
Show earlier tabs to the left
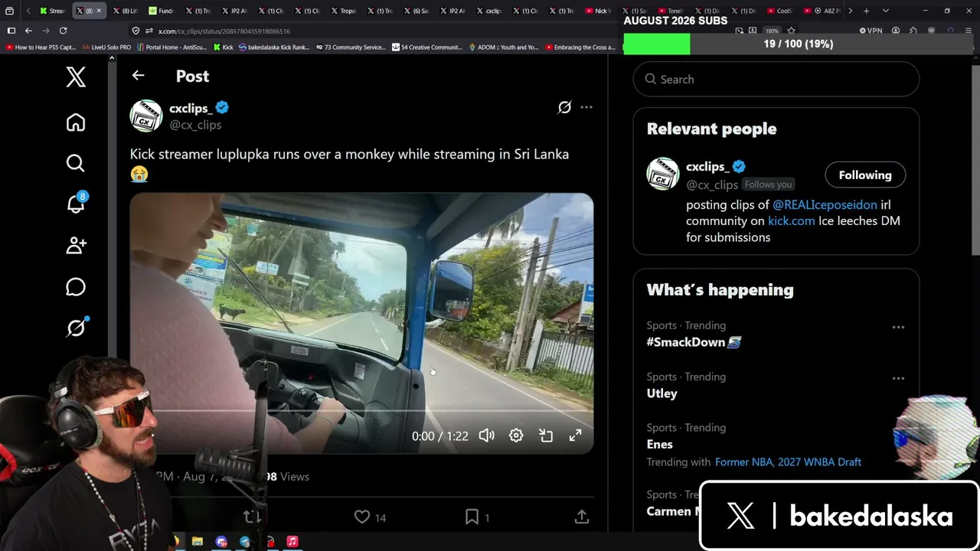(x=28, y=11)
